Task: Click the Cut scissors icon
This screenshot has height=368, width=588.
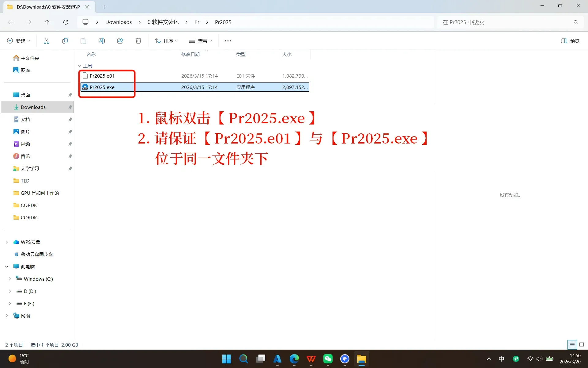Action: click(x=47, y=41)
